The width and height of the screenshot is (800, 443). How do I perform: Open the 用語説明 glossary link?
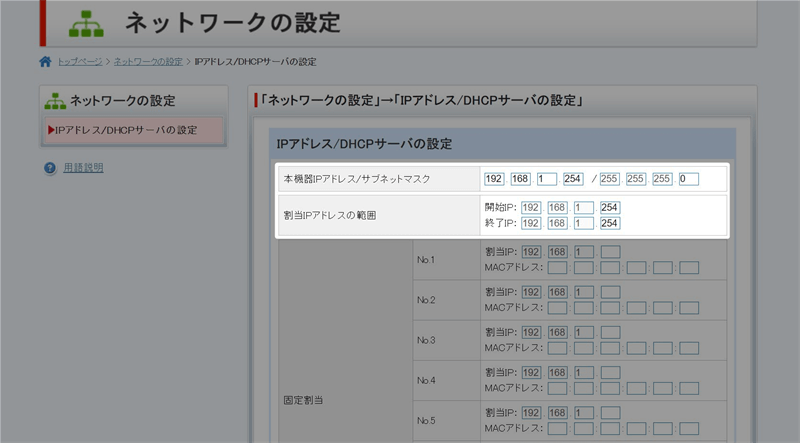pos(83,167)
